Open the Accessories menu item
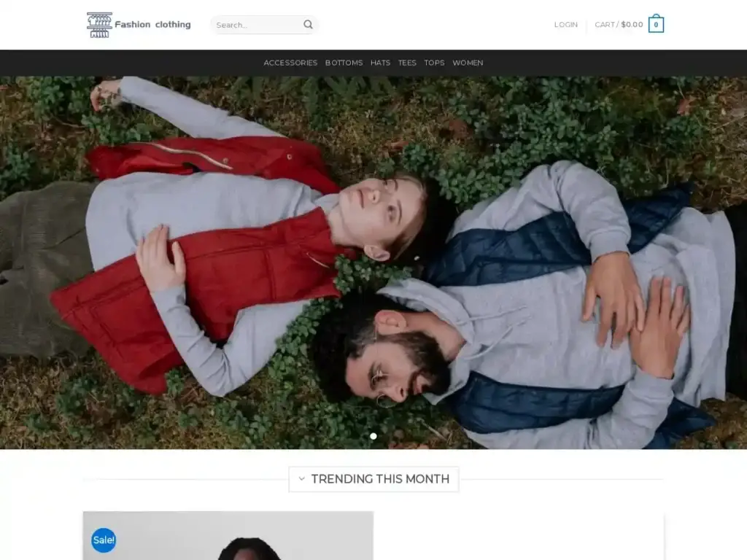This screenshot has height=560, width=747. pos(290,63)
